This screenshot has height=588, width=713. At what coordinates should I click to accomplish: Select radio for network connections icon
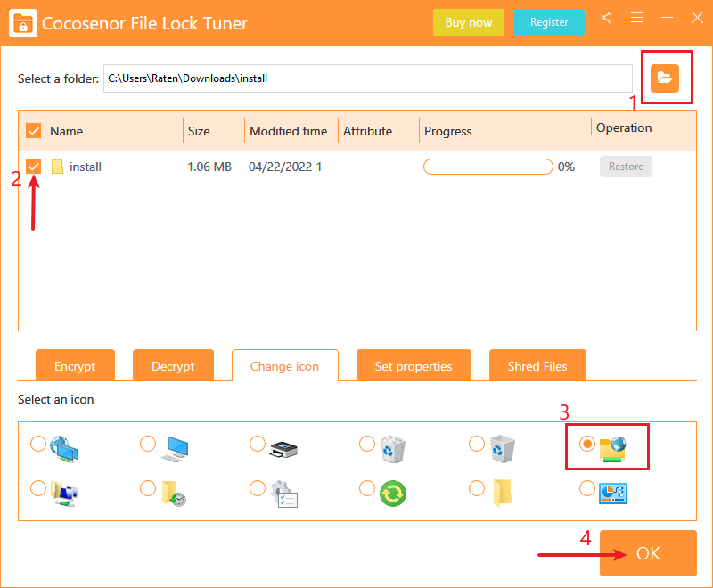[x=38, y=488]
